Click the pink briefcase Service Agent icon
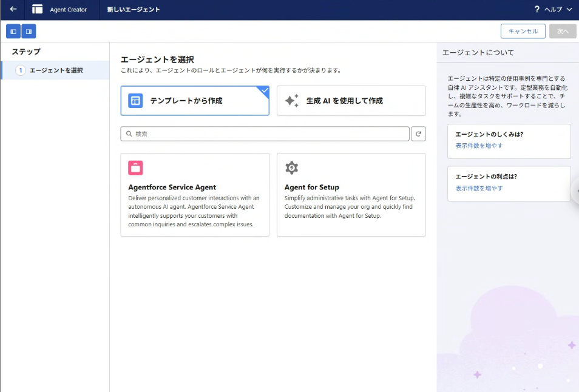579x392 pixels. [135, 167]
